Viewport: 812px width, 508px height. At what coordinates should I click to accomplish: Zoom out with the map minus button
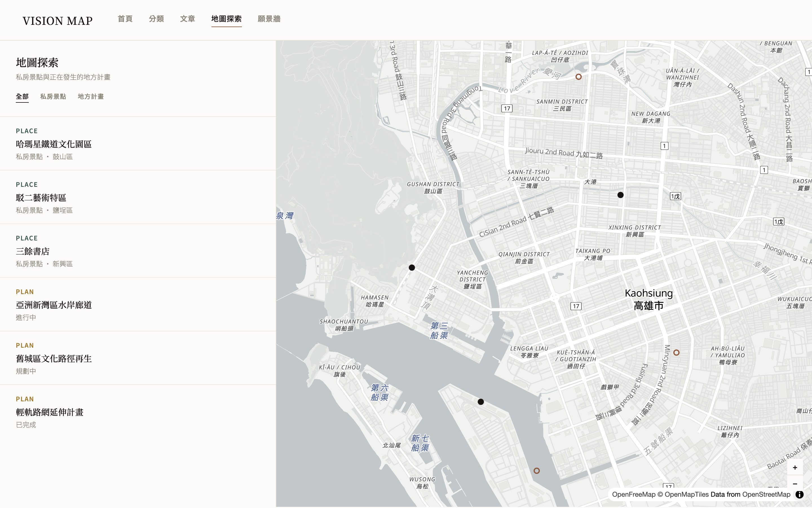[x=795, y=483]
